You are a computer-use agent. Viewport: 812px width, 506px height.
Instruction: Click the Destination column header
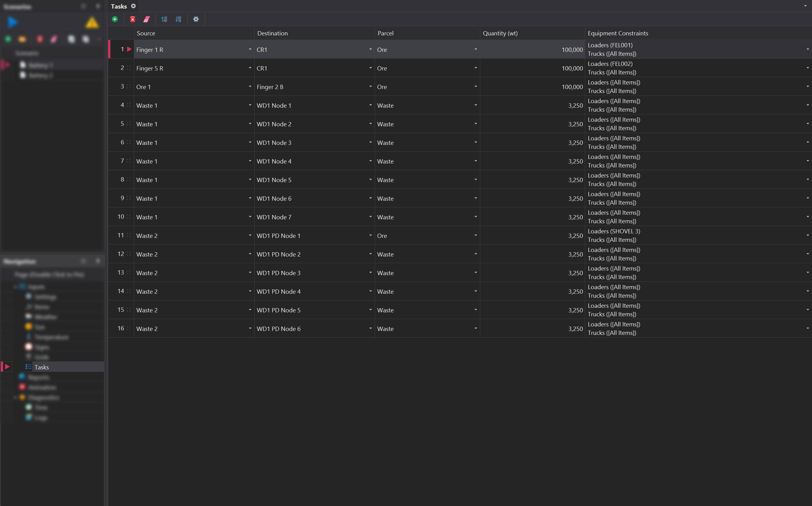tap(272, 33)
